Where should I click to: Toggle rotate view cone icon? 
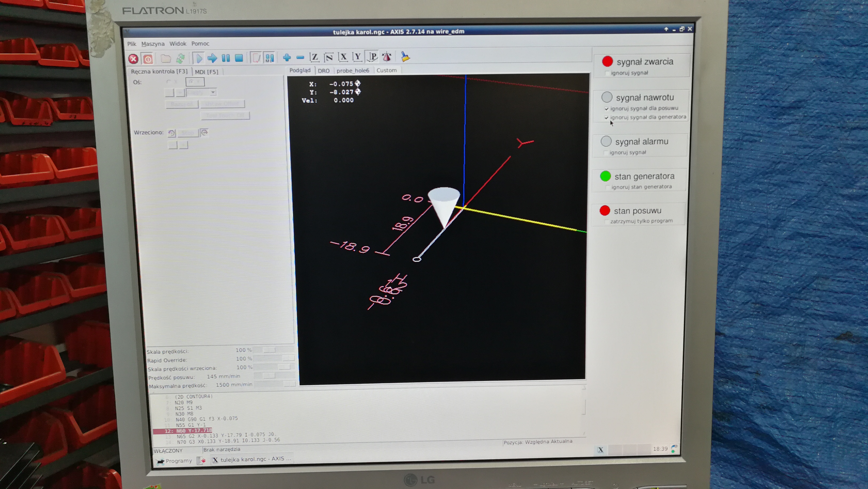click(x=386, y=57)
